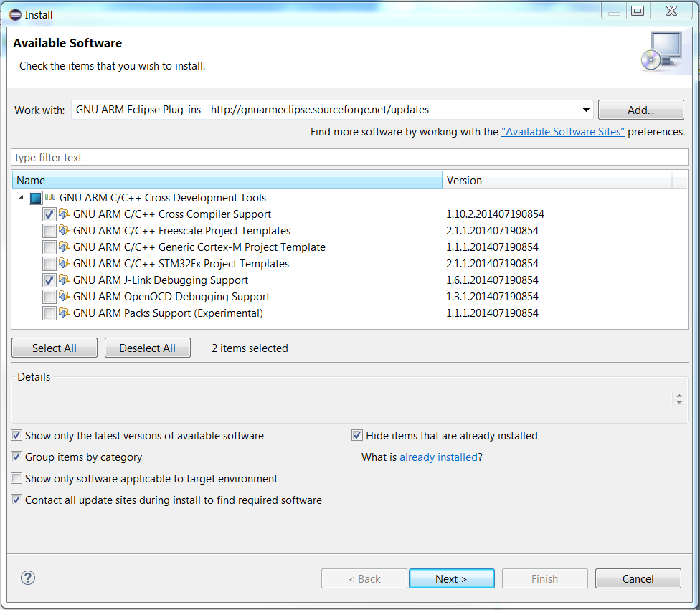Image resolution: width=700 pixels, height=610 pixels.
Task: Click the feature icon of Packs Support (Experimental)
Action: click(65, 313)
